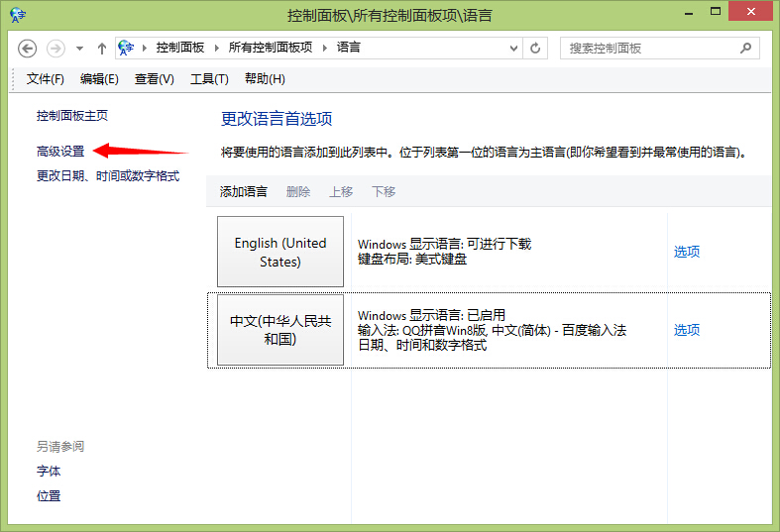Viewport: 780px width, 532px height.
Task: Click 上移 to move language up
Action: tap(341, 191)
